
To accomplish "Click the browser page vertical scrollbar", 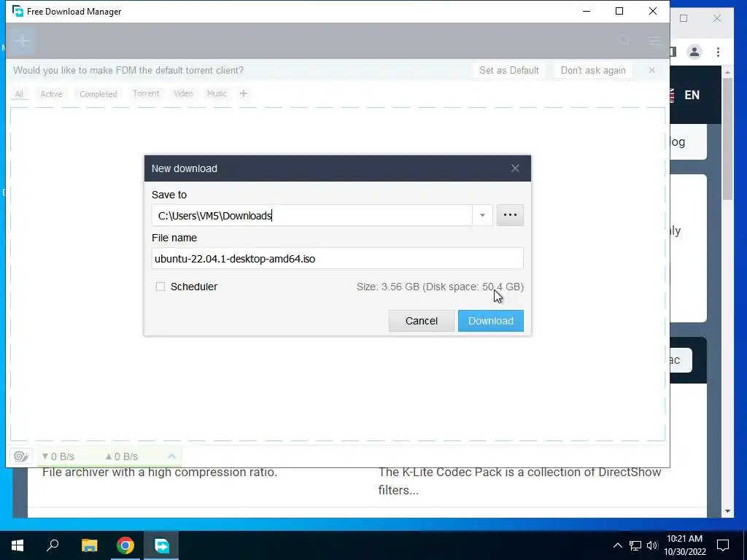I will point(727,138).
